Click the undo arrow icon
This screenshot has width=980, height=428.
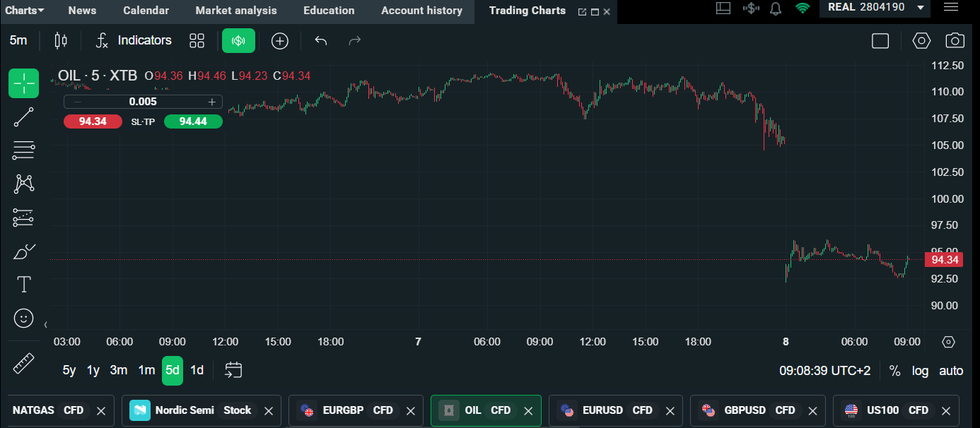(x=320, y=41)
